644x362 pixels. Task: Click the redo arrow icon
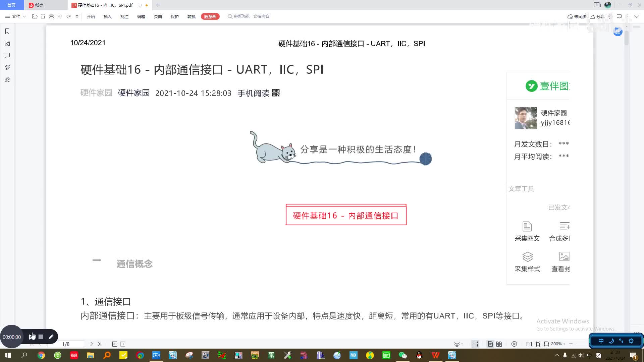(68, 16)
